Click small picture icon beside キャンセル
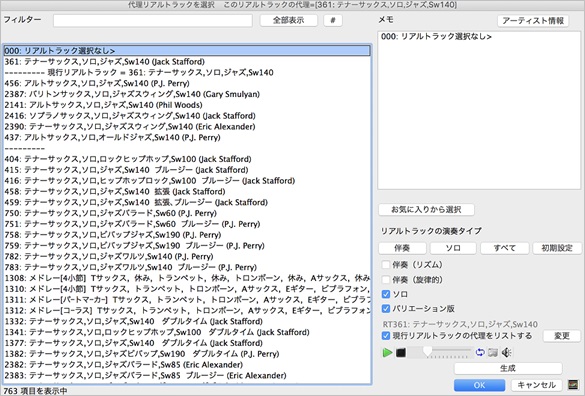 tap(573, 384)
